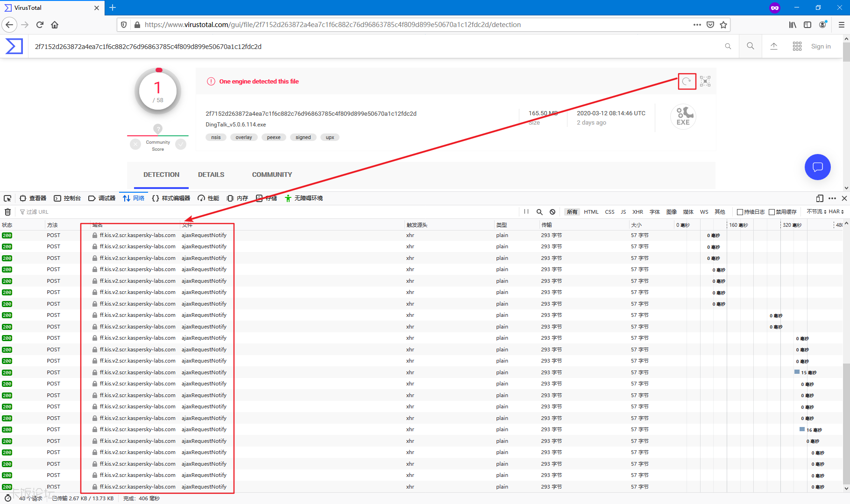Open network search magnifier in devtools
The height and width of the screenshot is (504, 850).
[539, 212]
